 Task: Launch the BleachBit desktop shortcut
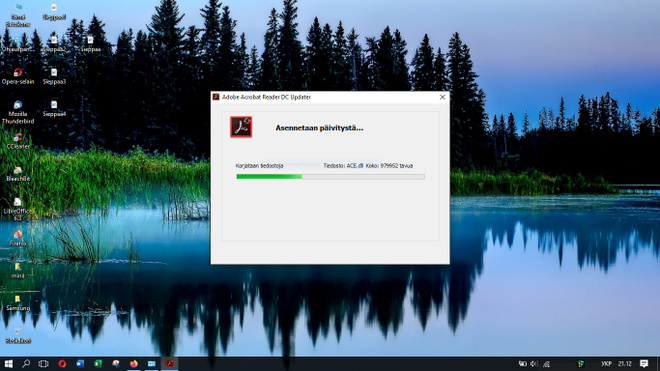click(x=18, y=173)
